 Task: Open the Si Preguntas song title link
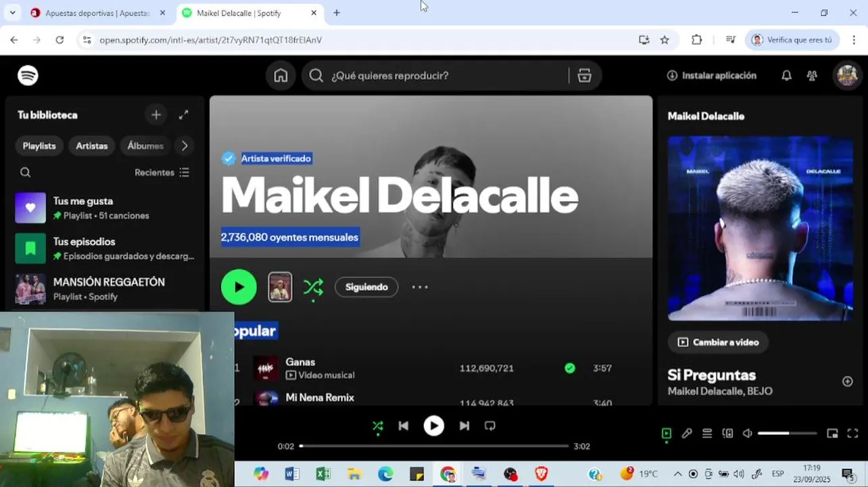pos(712,375)
